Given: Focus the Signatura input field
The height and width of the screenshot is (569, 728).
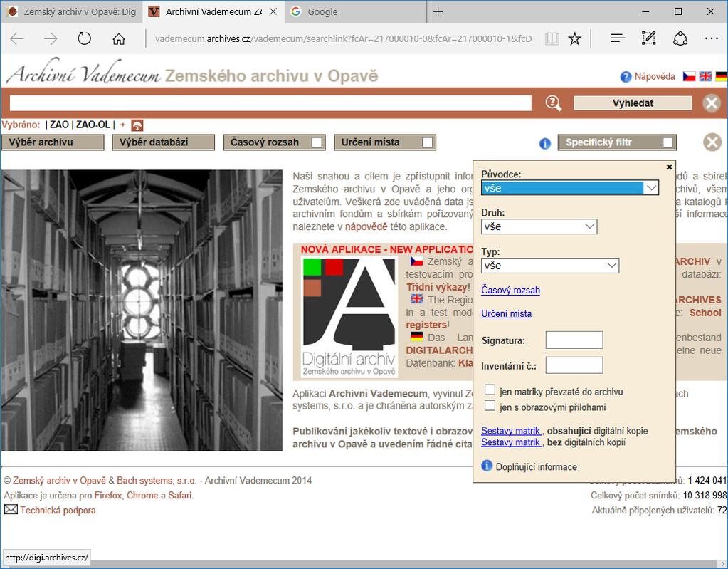Looking at the screenshot, I should [574, 340].
